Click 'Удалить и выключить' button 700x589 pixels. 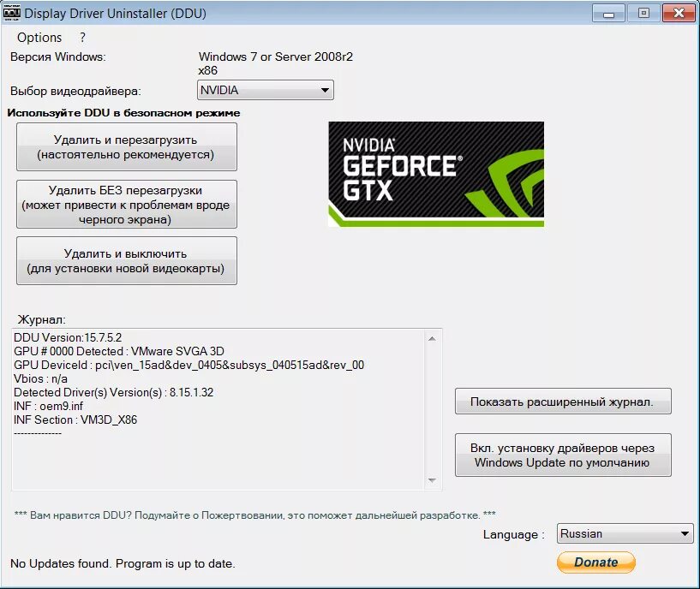click(126, 260)
